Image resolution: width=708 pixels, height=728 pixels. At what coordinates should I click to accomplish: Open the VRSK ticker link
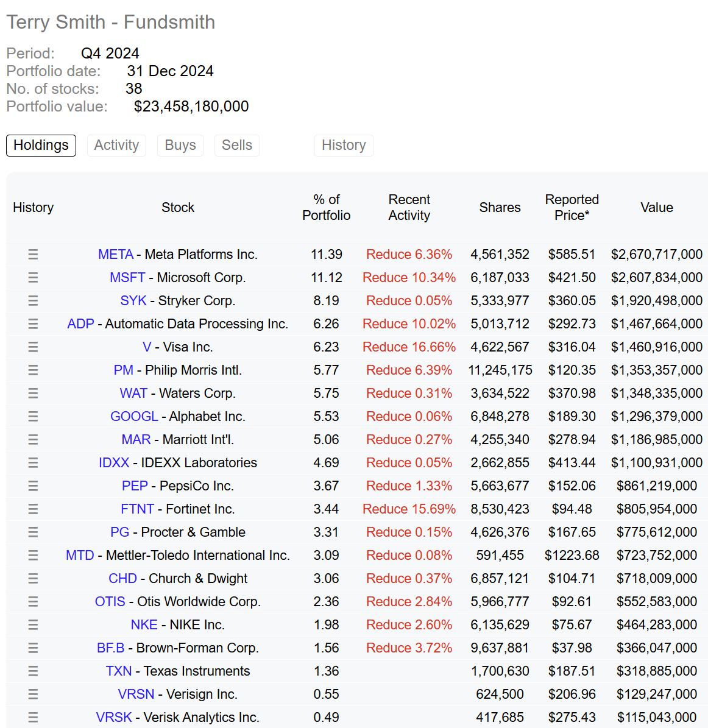point(114,717)
